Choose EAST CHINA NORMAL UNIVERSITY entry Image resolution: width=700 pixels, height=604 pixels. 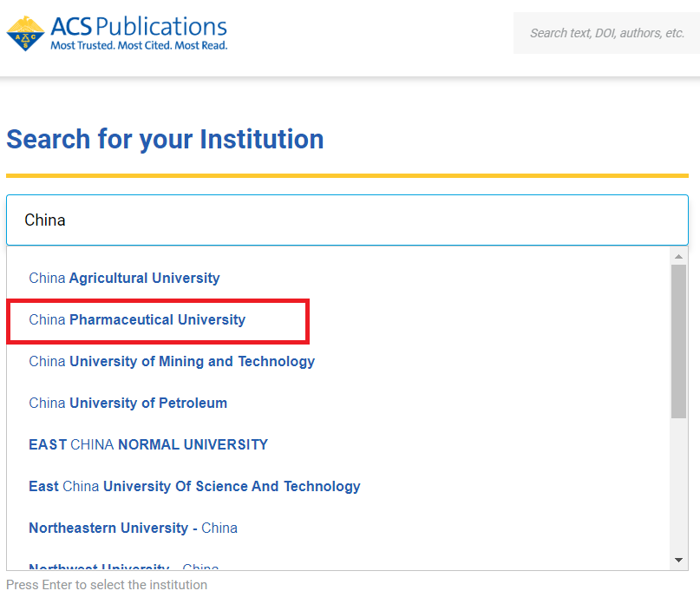click(148, 445)
